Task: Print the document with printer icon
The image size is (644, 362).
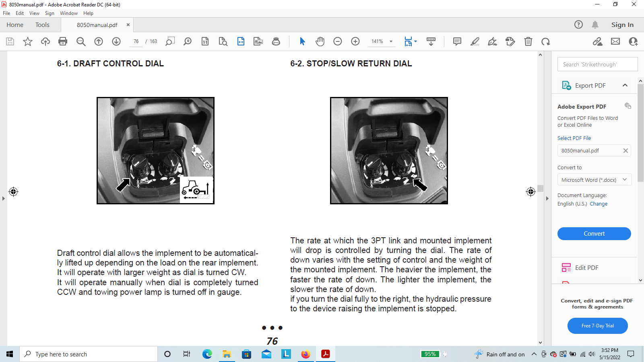Action: click(63, 41)
